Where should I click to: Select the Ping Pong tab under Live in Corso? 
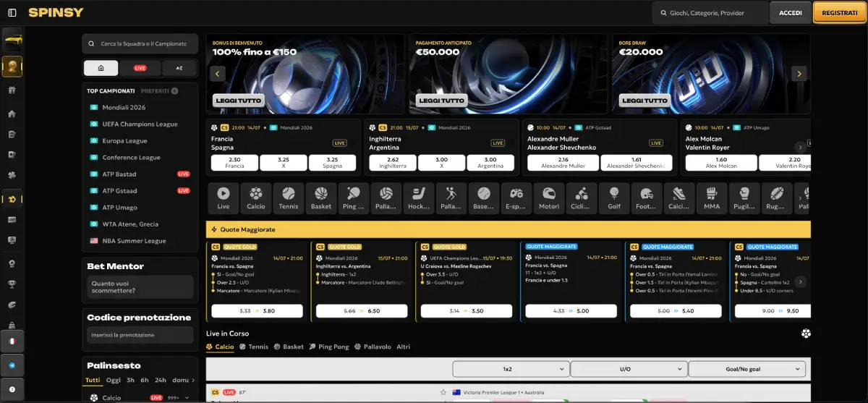[x=328, y=347]
